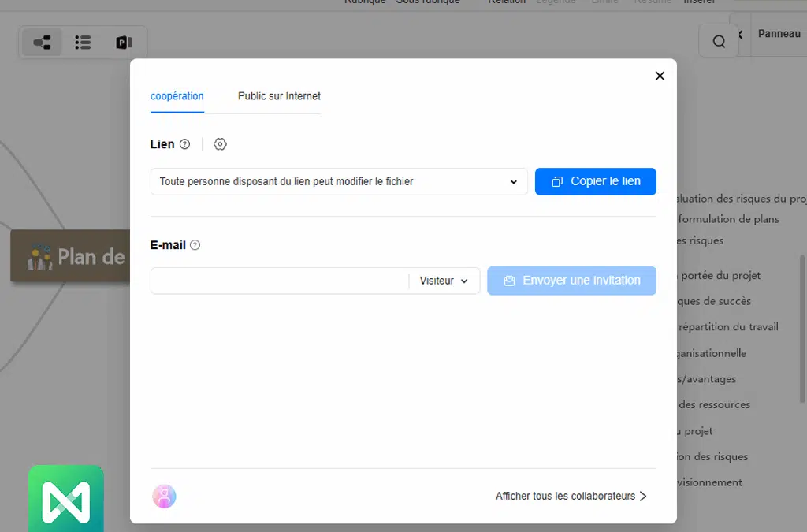Click the green EdrawMind logo

(66, 498)
